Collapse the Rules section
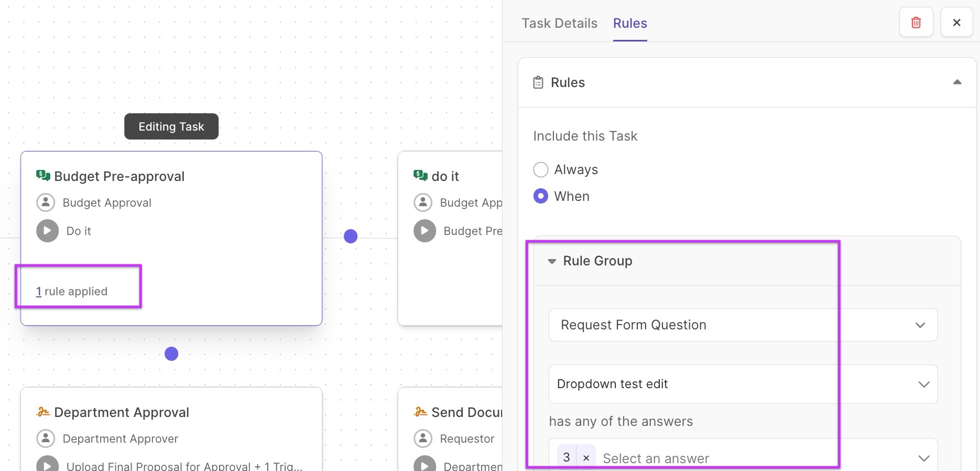 coord(957,82)
